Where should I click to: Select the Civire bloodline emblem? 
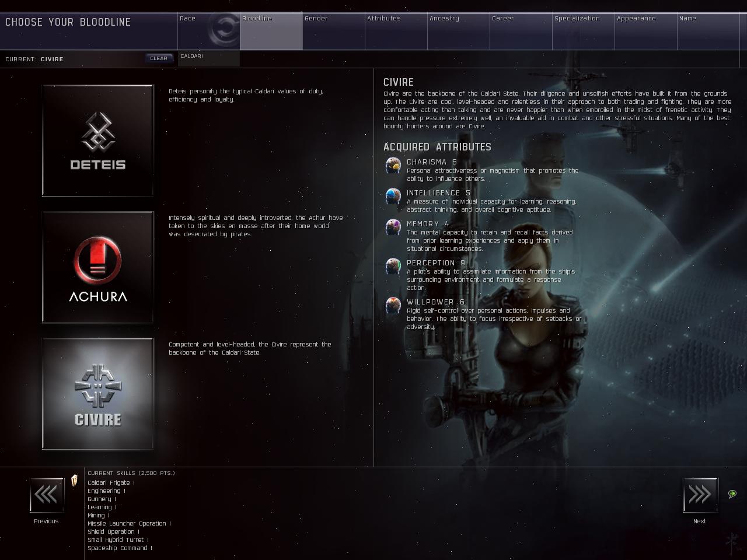click(x=97, y=394)
